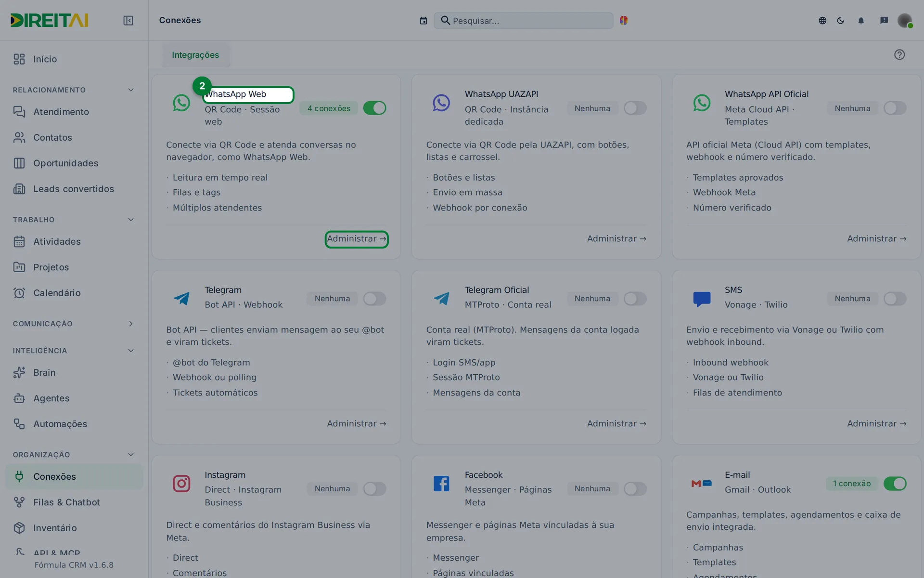This screenshot has height=578, width=924.
Task: Open notifications bell
Action: [861, 20]
